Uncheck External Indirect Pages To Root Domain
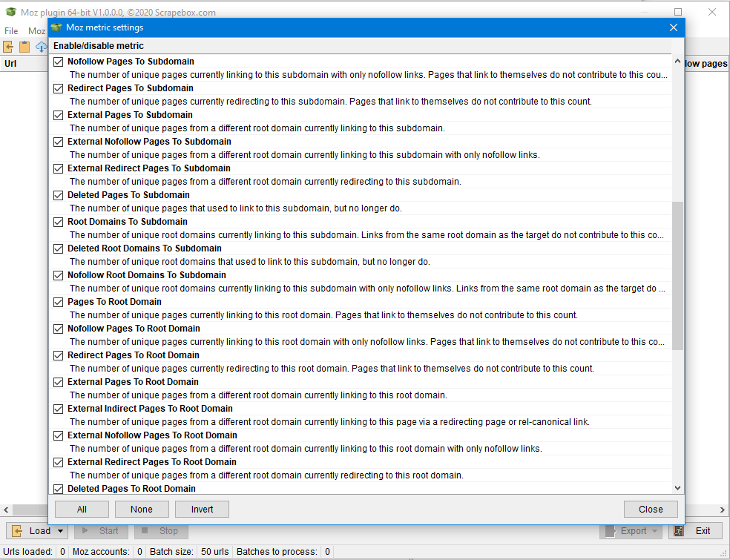 [x=58, y=409]
